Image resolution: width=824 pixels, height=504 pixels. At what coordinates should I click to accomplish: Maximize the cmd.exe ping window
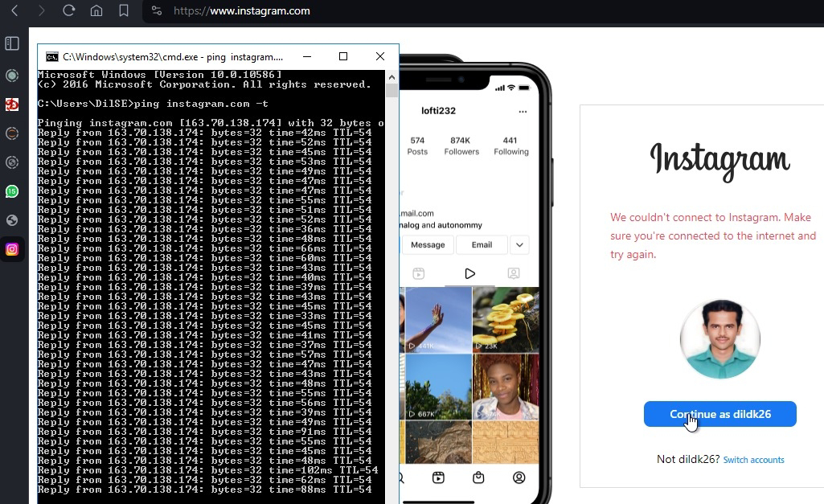[343, 56]
